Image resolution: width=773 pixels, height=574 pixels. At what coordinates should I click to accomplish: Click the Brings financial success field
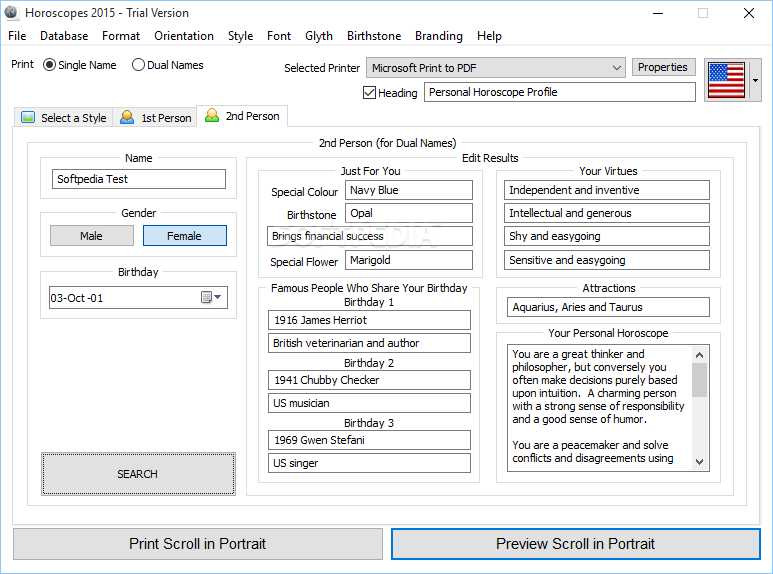370,236
